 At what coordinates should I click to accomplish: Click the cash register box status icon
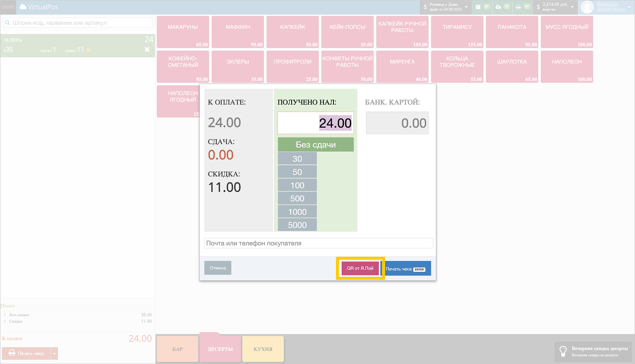point(478,7)
